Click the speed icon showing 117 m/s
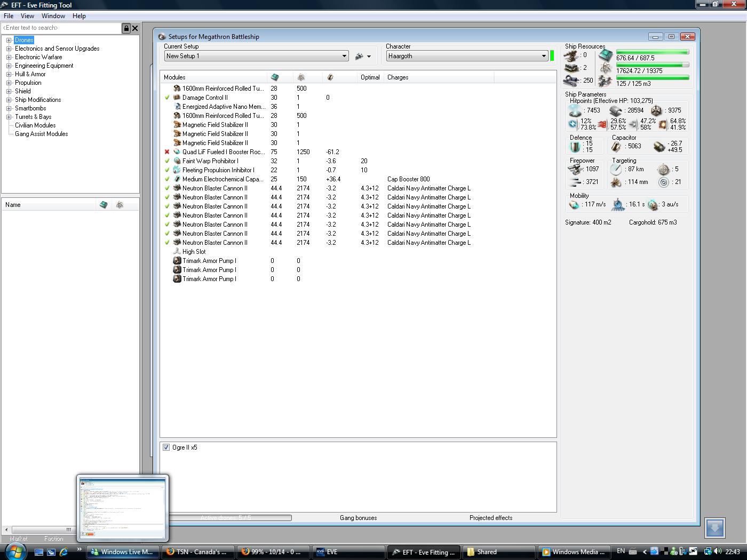The height and width of the screenshot is (560, 747). (574, 204)
